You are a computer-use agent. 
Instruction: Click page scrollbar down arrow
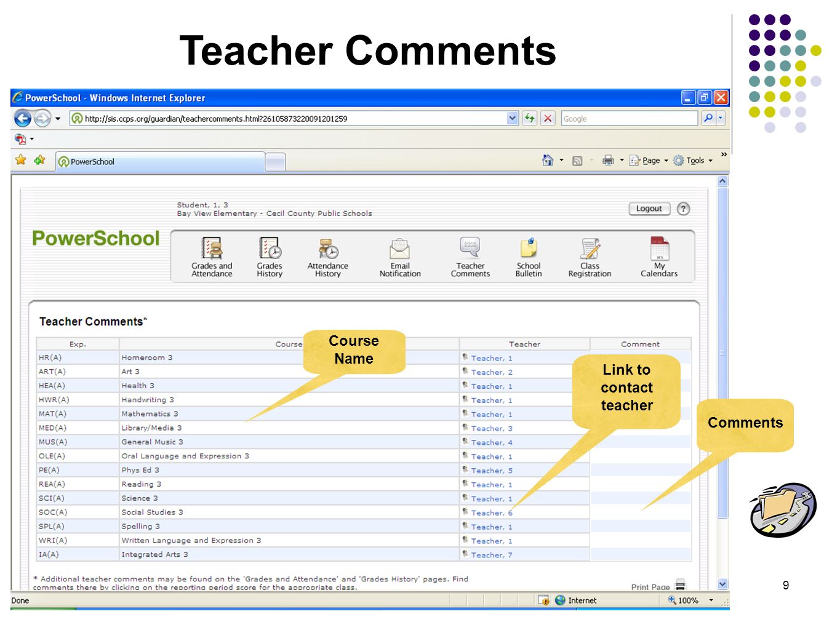click(723, 584)
